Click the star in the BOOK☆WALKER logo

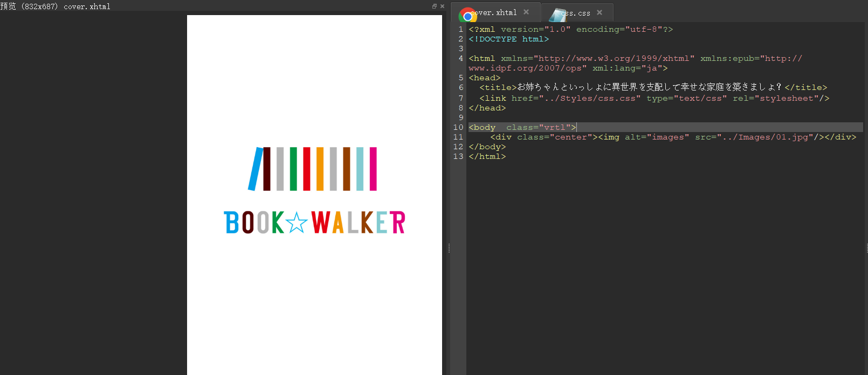(297, 223)
